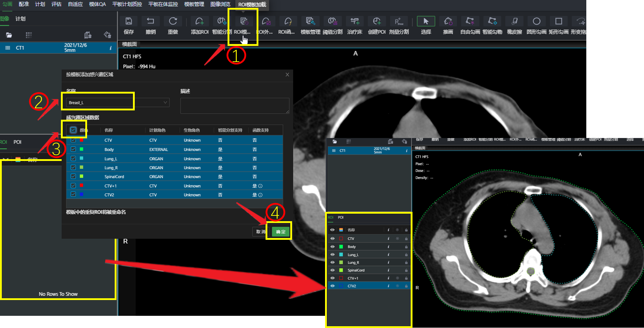
Task: Uncheck the SpinalCord row checkbox
Action: pos(73,176)
